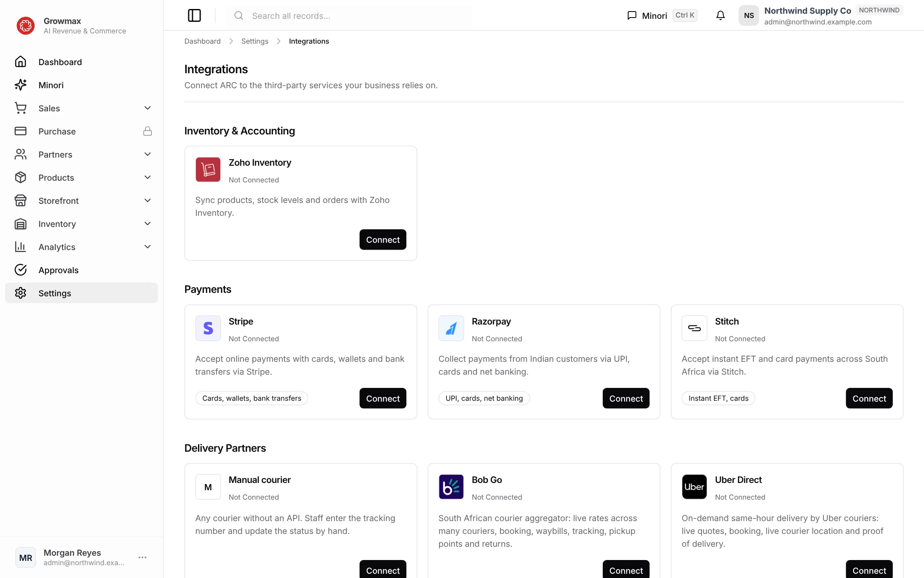The height and width of the screenshot is (578, 924).
Task: Click the Uber Direct logo icon
Action: tap(694, 487)
